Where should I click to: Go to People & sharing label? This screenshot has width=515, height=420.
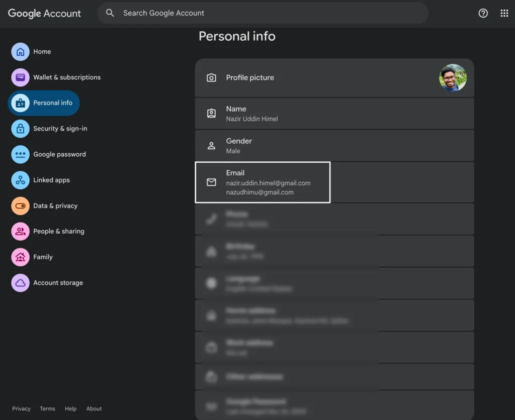coord(59,231)
